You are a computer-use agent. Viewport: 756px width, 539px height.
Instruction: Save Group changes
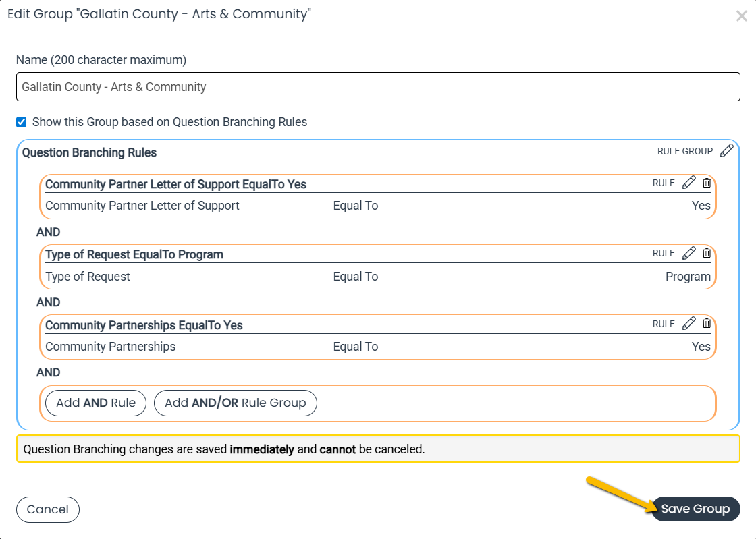pos(695,509)
